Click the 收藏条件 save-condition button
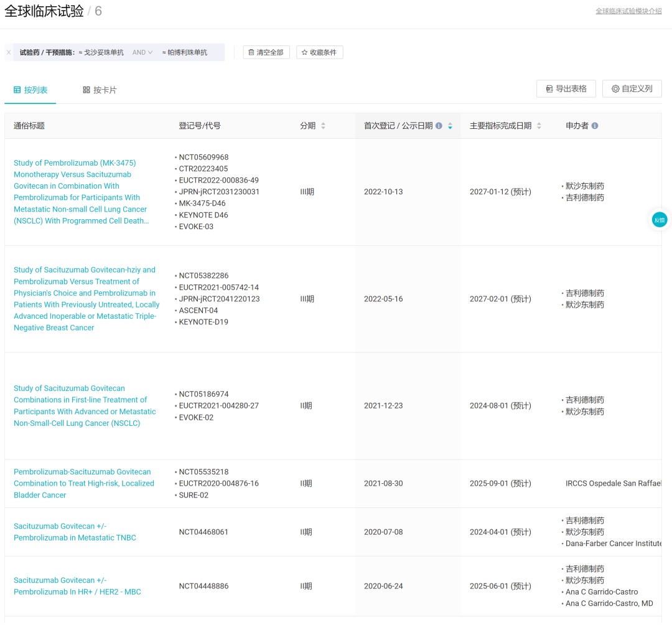The height and width of the screenshot is (627, 672). (x=319, y=52)
